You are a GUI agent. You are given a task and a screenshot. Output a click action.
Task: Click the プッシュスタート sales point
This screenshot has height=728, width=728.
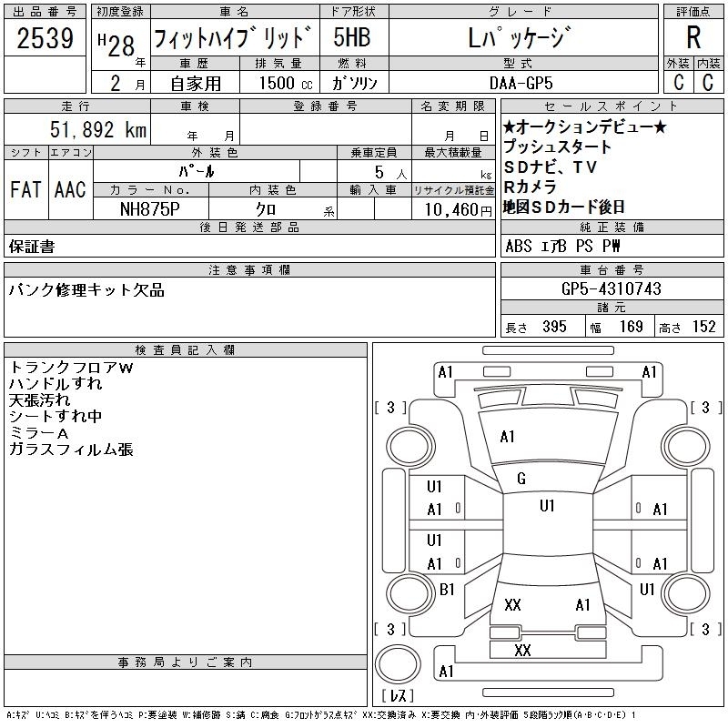[557, 147]
